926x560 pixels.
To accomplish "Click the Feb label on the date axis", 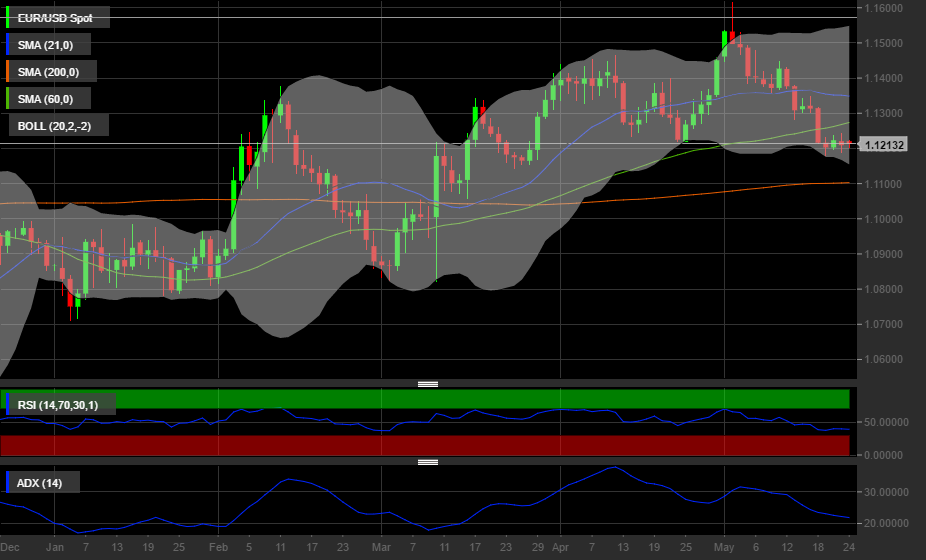I will (x=218, y=548).
